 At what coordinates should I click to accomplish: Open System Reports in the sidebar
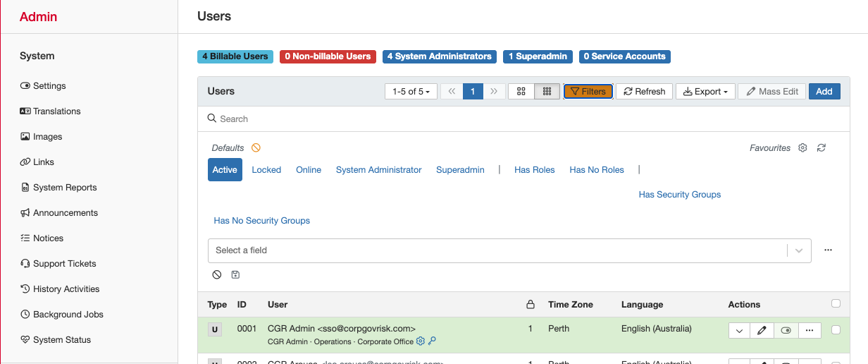(58, 188)
